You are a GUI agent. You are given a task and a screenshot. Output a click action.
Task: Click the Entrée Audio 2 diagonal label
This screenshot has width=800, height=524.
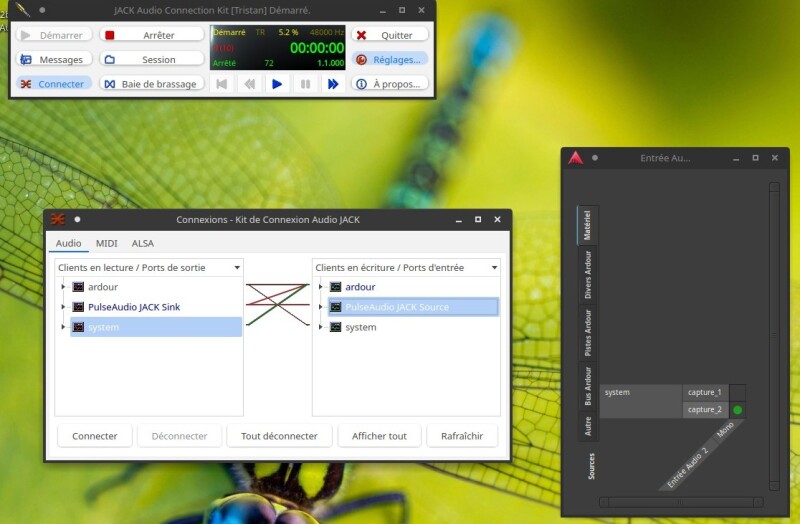(x=688, y=467)
